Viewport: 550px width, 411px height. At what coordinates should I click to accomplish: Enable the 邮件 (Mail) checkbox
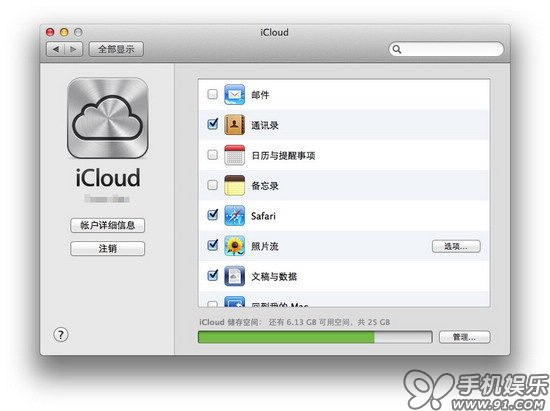pos(213,94)
